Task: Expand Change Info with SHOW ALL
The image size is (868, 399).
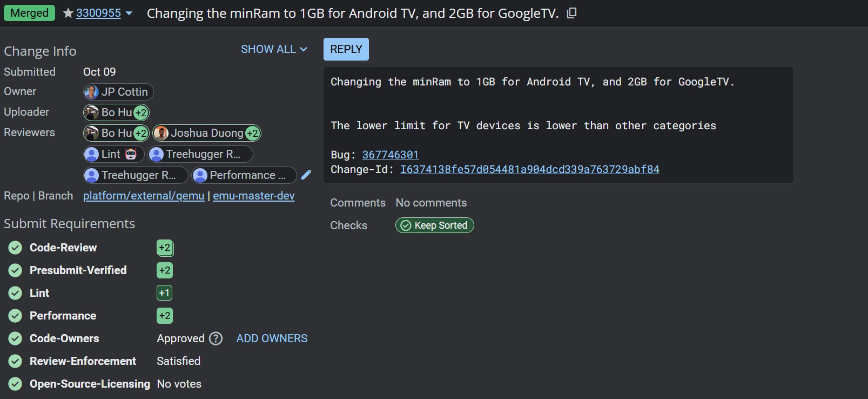Action: (274, 49)
